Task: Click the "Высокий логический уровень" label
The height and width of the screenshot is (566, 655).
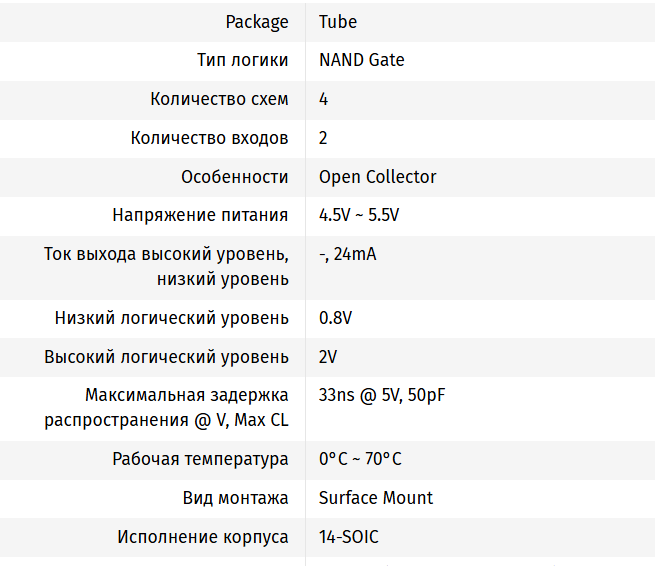Action: click(166, 357)
